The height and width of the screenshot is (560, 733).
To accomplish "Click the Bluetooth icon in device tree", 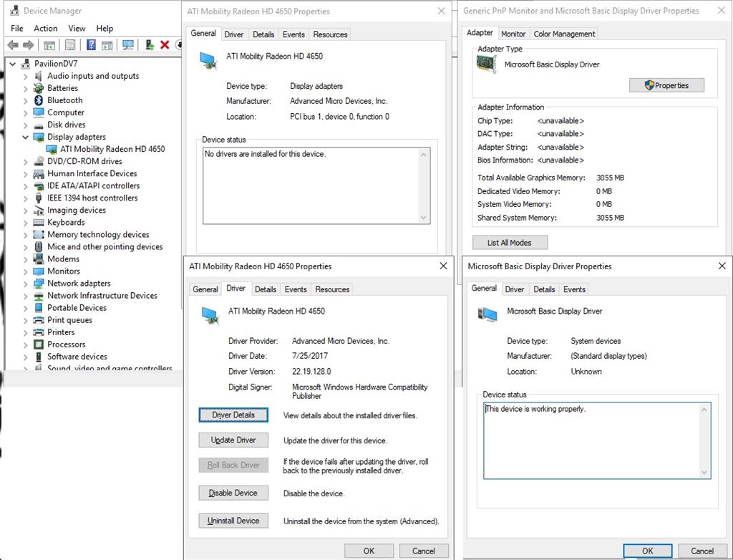I will [x=39, y=100].
